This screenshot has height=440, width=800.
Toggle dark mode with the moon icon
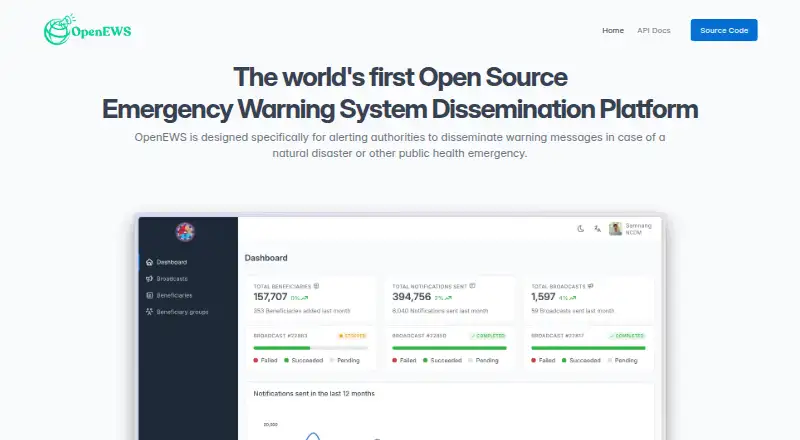(x=581, y=229)
